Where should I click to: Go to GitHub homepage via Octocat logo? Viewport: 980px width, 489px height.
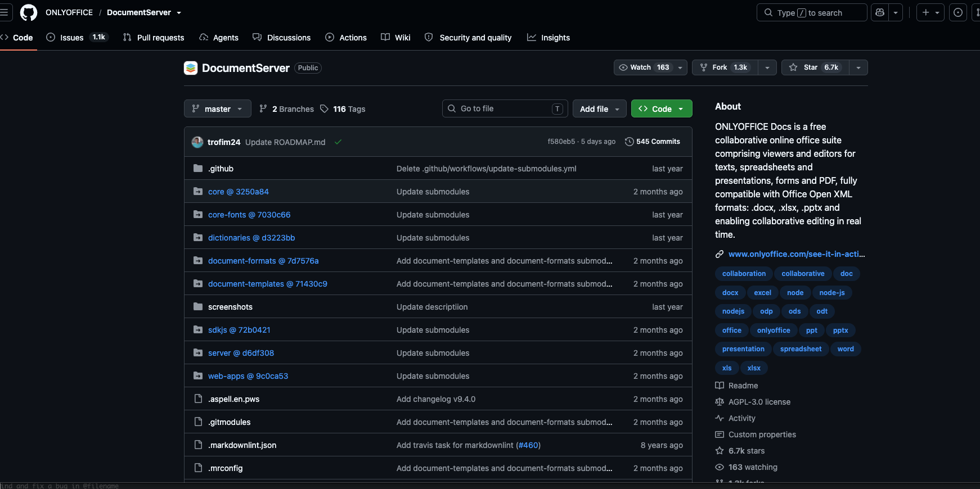29,12
